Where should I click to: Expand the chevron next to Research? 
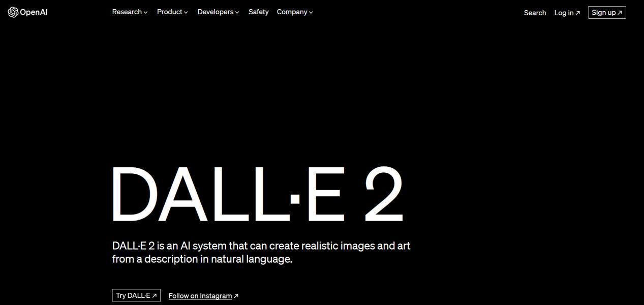click(x=146, y=12)
